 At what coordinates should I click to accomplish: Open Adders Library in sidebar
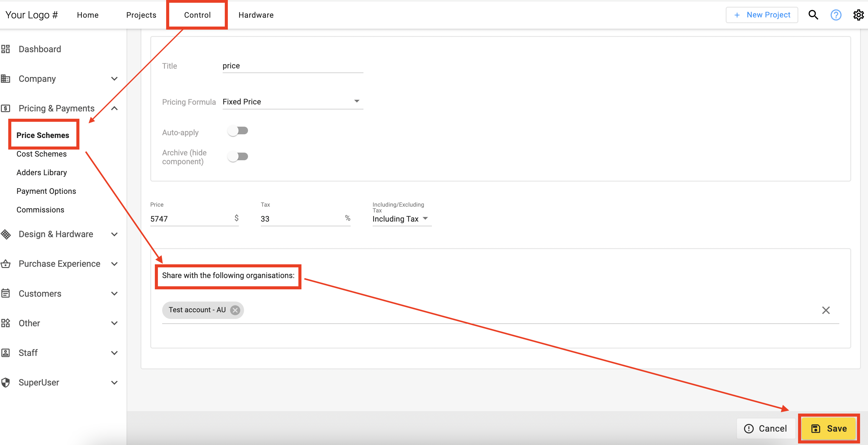42,173
